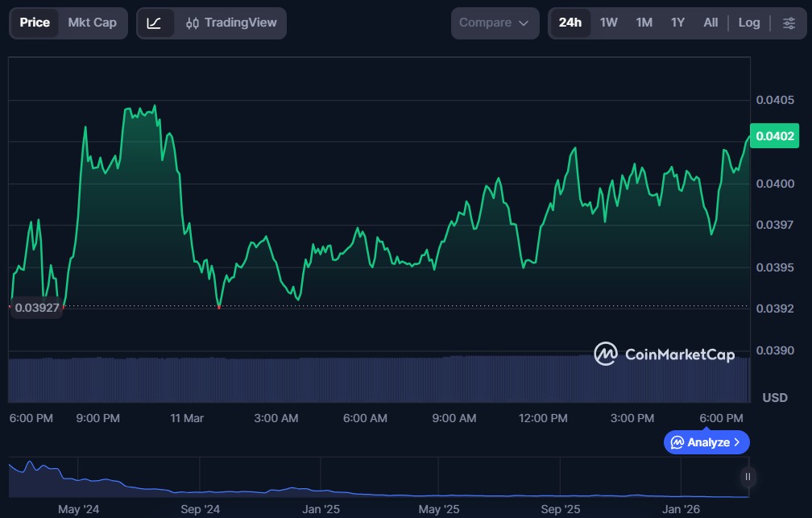812x518 pixels.
Task: Click the 11 Mar date axis label
Action: click(187, 418)
